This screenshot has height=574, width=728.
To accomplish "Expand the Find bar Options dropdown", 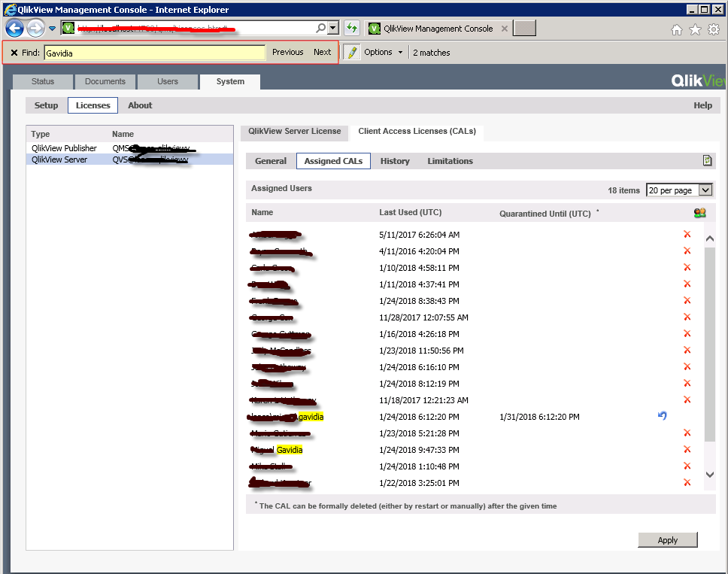I will (384, 52).
